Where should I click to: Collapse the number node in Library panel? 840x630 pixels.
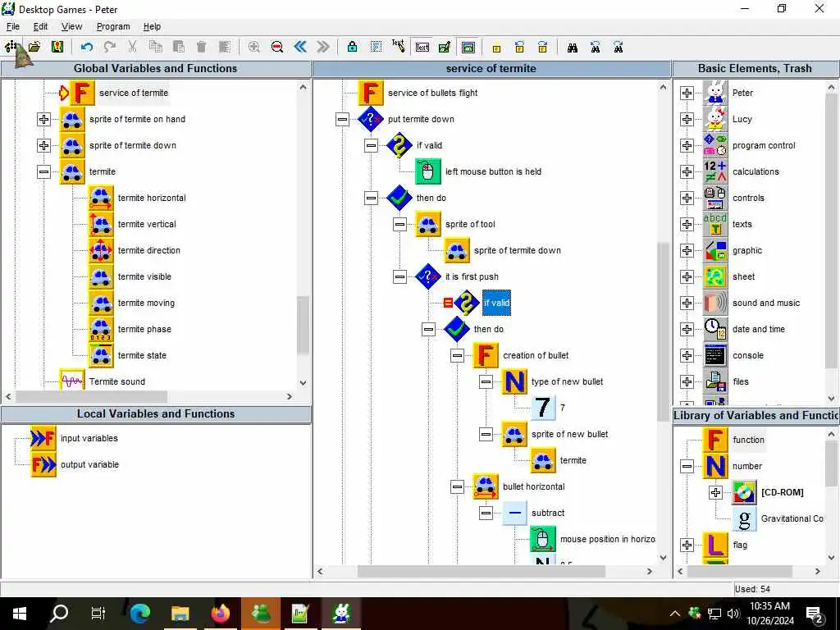tap(687, 466)
